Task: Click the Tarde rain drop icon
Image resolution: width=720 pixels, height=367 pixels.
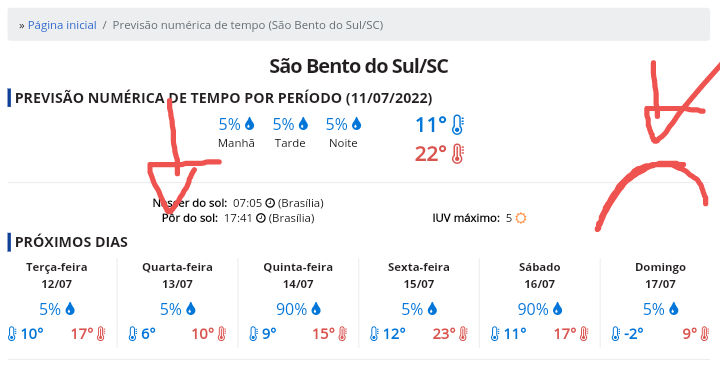Action: 303,124
